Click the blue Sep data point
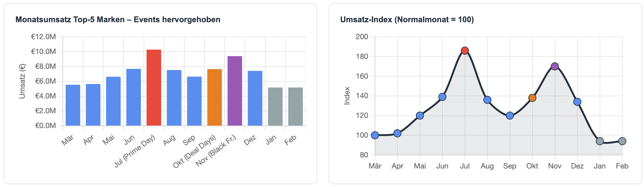644x187 pixels. pos(510,116)
